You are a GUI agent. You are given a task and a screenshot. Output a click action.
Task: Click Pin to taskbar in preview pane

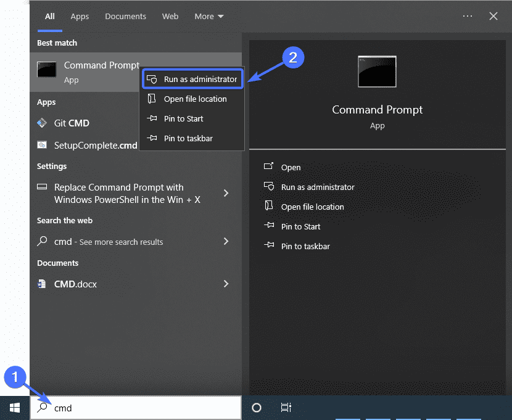(x=305, y=246)
